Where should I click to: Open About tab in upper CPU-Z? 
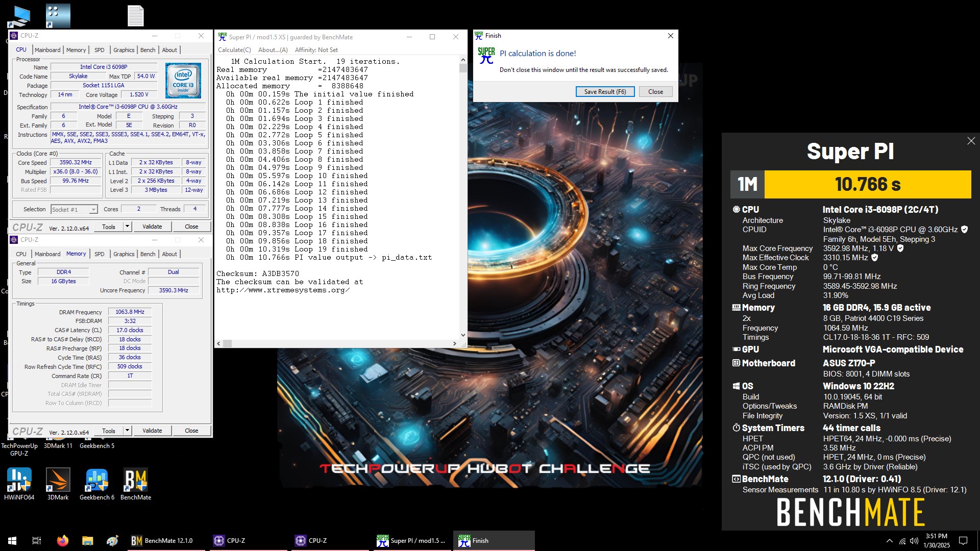pos(169,50)
